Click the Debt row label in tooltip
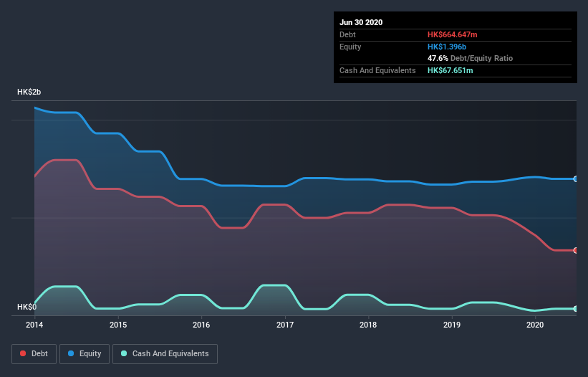Viewport: 588px width, 377px height. (347, 34)
